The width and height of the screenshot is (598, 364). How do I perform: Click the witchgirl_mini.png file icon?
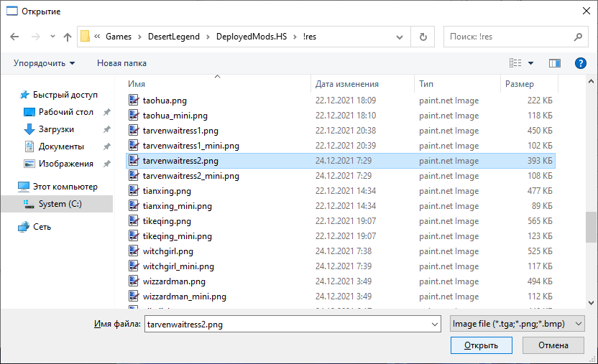(x=134, y=266)
